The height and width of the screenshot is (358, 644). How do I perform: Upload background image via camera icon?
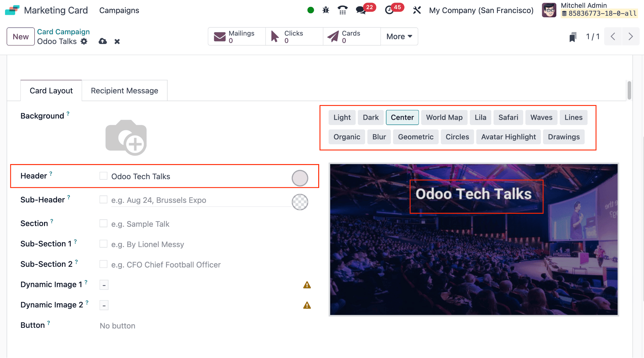coord(126,137)
